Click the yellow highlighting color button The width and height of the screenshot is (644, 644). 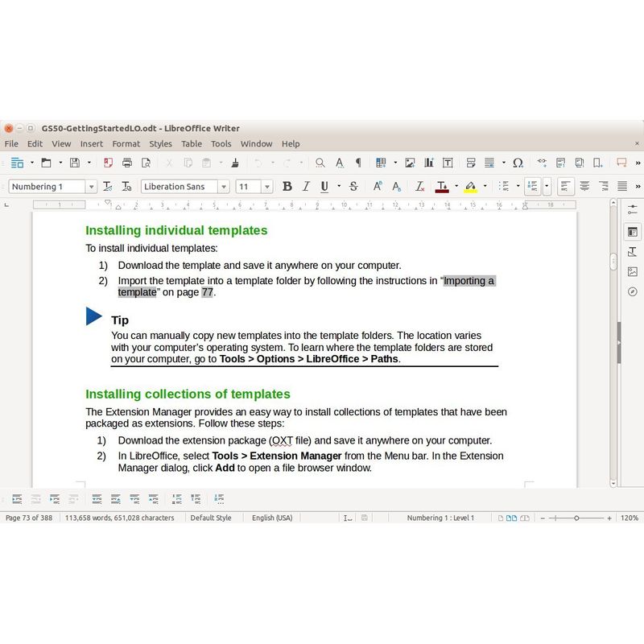pos(470,187)
